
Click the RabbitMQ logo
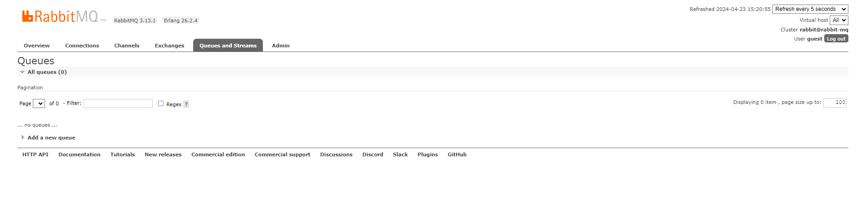[64, 16]
